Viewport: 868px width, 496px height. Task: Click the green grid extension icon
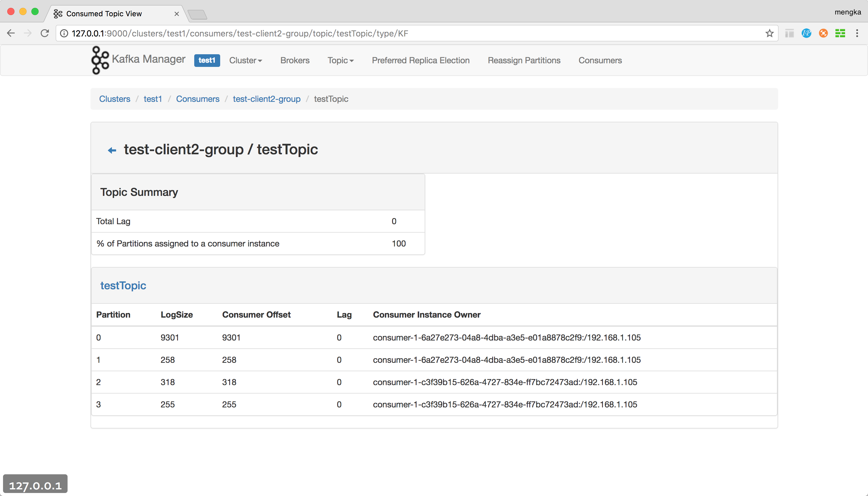point(840,33)
